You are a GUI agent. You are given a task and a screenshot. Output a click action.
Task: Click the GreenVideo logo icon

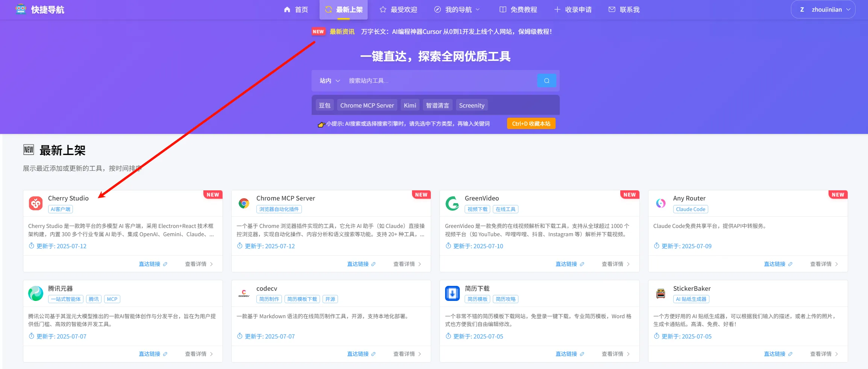(x=453, y=203)
